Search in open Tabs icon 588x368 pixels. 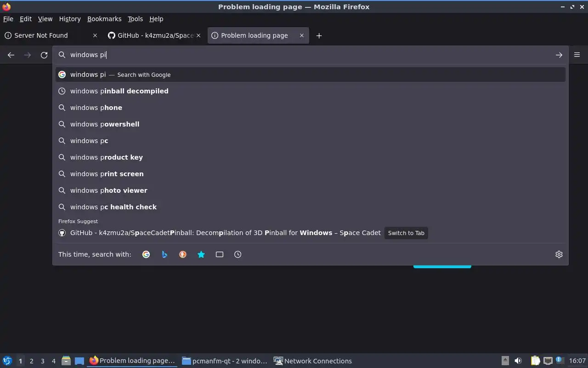pos(220,254)
